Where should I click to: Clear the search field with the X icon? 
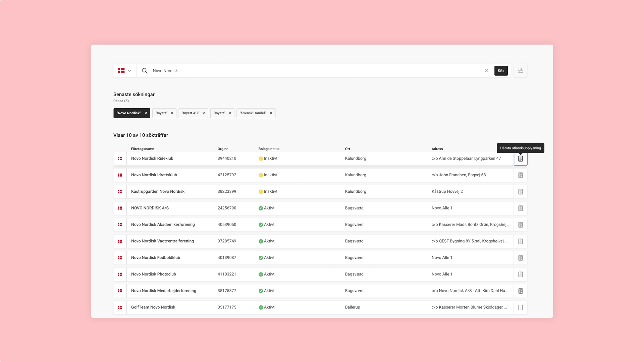point(486,71)
